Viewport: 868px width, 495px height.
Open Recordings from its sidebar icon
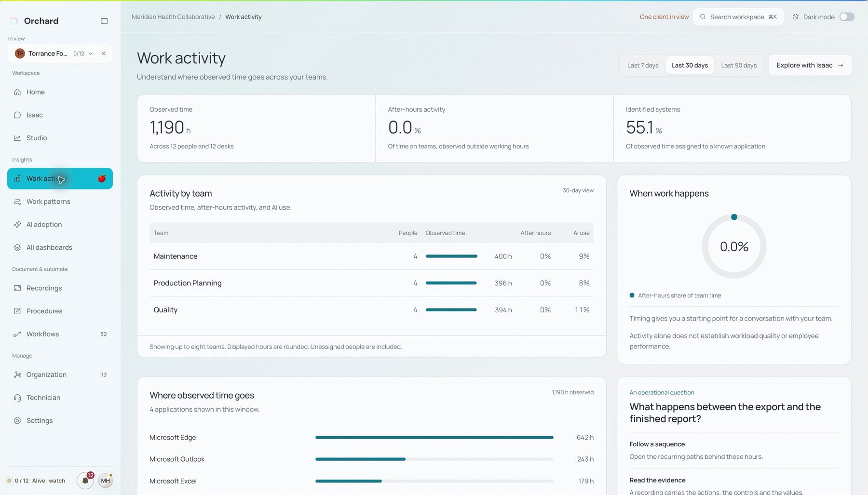(17, 288)
